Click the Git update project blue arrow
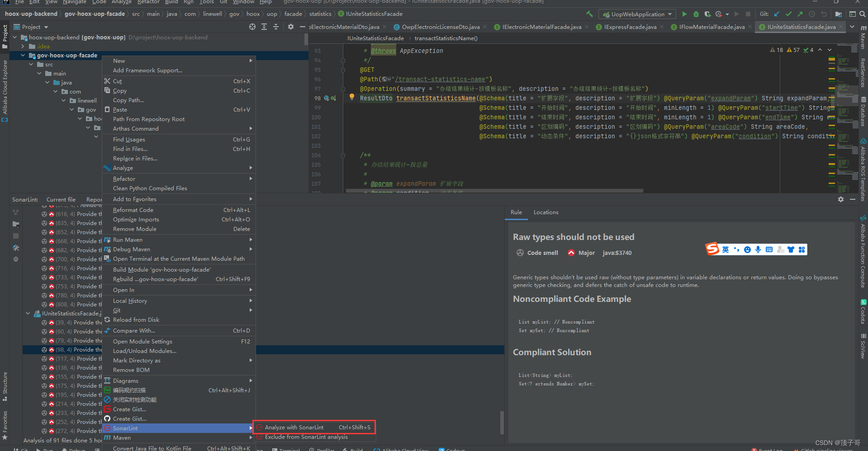868x451 pixels. tap(777, 14)
